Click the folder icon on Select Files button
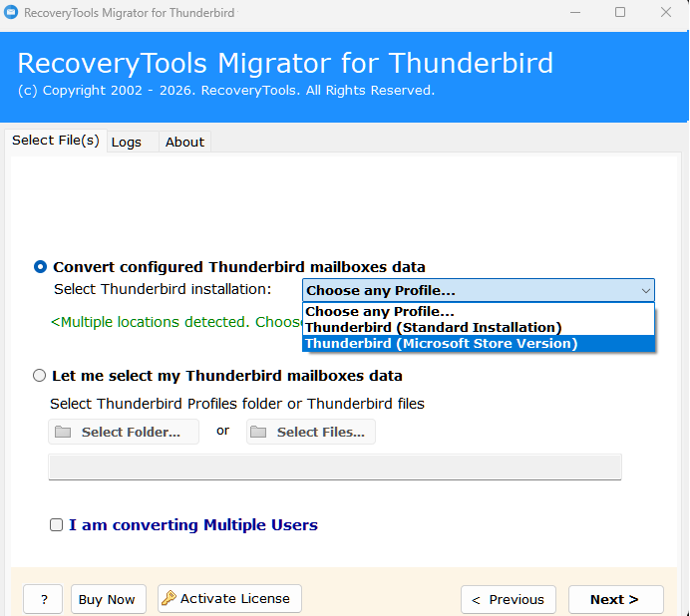 [x=258, y=432]
